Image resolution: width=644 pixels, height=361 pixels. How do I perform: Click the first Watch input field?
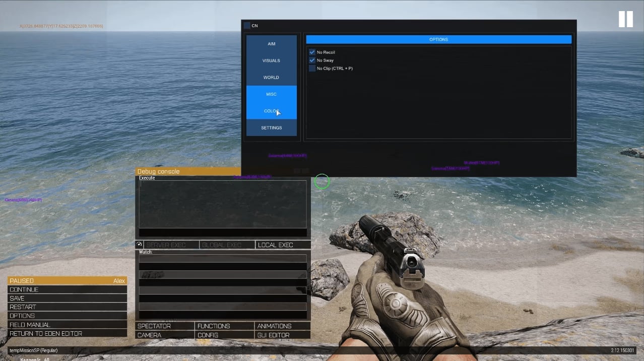[x=223, y=258]
